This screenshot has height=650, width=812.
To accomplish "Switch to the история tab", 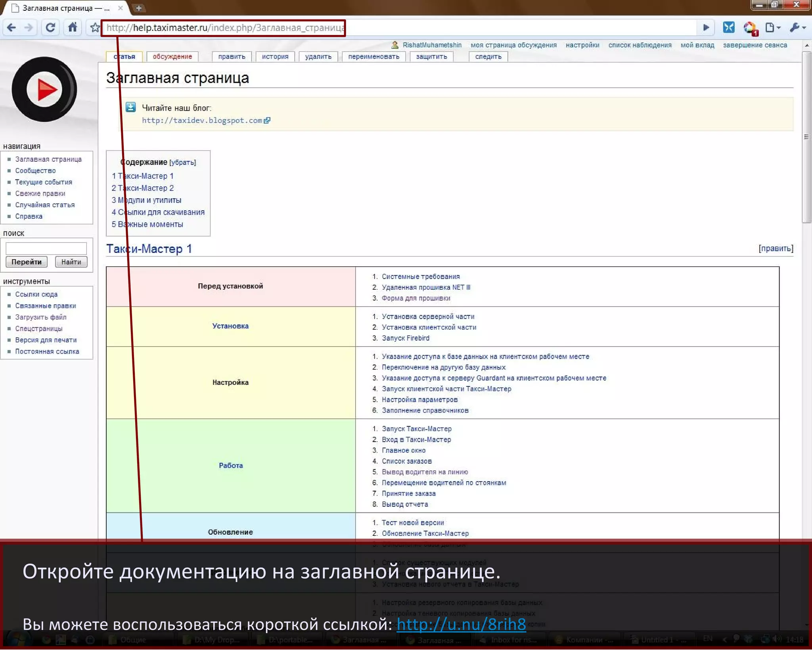I will 275,57.
